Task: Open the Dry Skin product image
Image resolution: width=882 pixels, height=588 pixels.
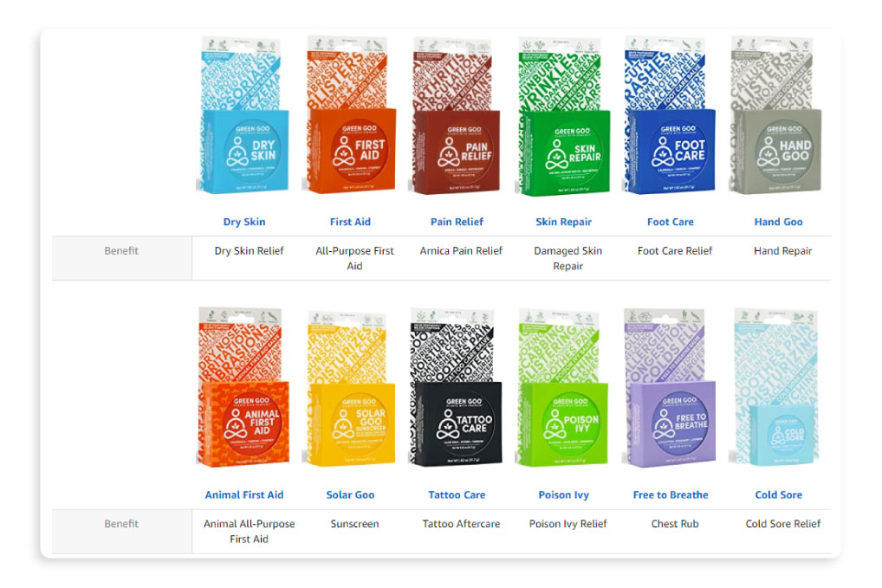Action: 243,116
